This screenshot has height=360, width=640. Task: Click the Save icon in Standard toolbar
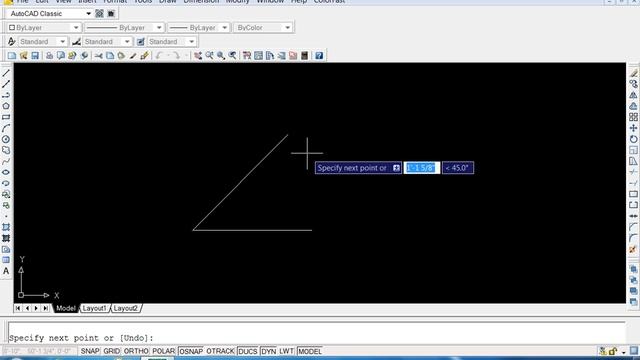(35, 56)
